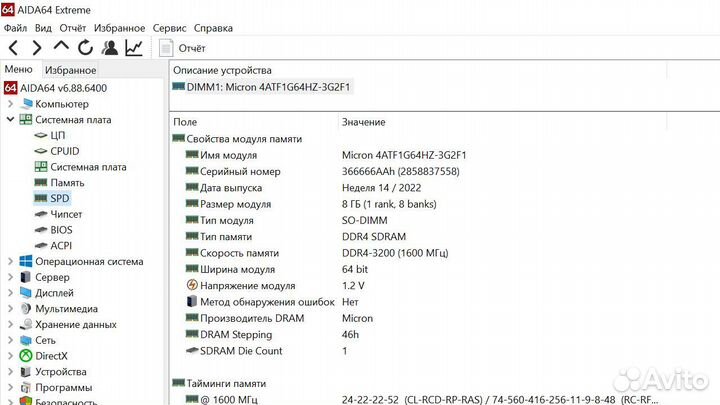Expand the Мультимедиа tree node
Viewport: 720px width, 405px height.
pyautogui.click(x=10, y=309)
